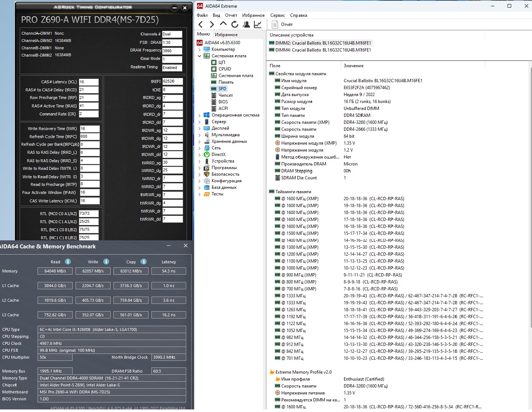This screenshot has width=532, height=412.
Task: Click the Command Rate (CR) value field
Action: click(89, 114)
